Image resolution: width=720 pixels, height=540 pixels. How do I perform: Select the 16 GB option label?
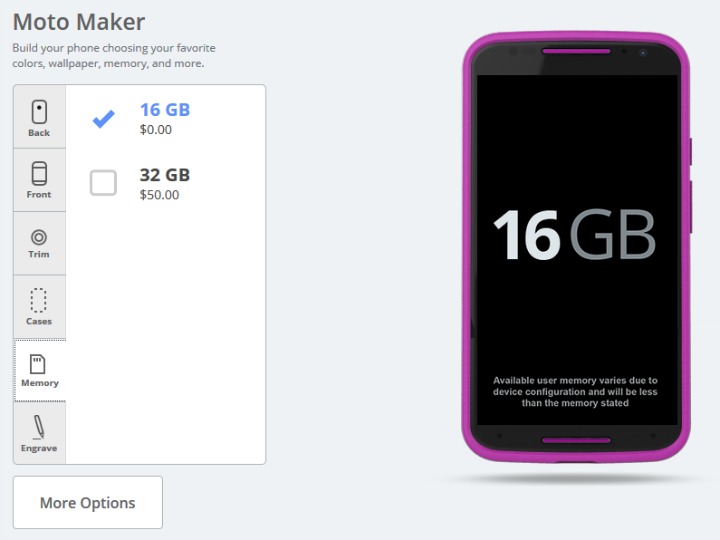click(165, 110)
